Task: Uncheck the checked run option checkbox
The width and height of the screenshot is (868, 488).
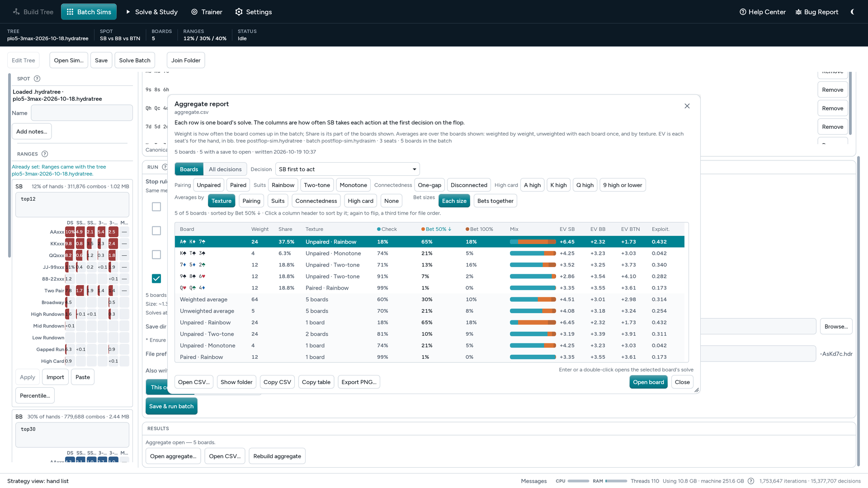Action: 156,279
